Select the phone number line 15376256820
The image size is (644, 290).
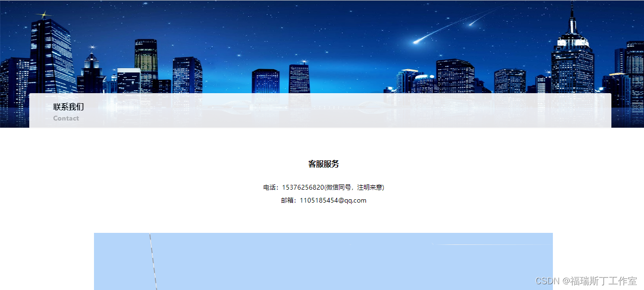(x=324, y=187)
